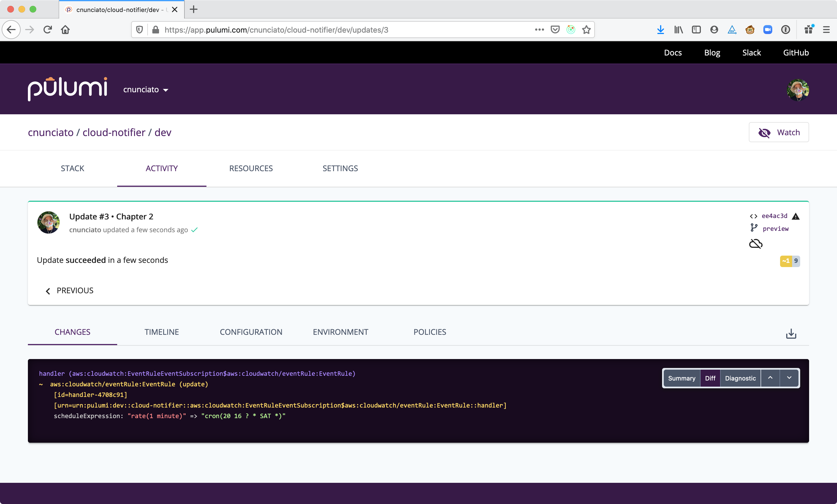This screenshot has width=837, height=504.
Task: Collapse log sections with up chevron
Action: tap(770, 378)
